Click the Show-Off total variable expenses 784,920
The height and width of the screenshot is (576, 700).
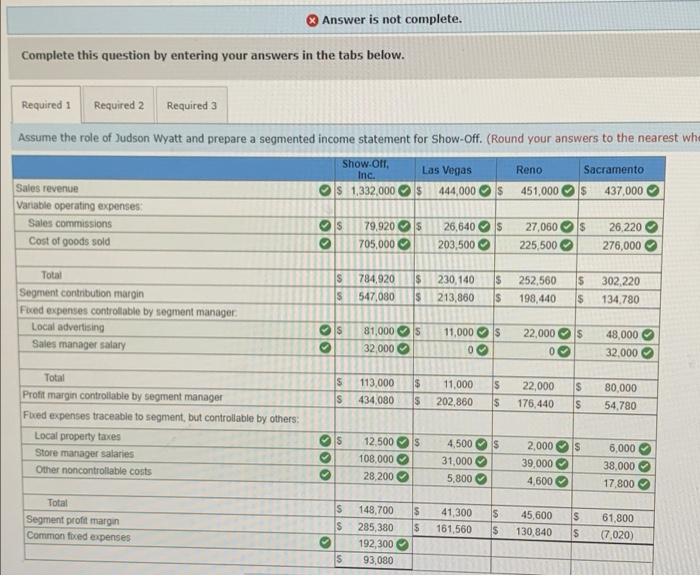(377, 280)
